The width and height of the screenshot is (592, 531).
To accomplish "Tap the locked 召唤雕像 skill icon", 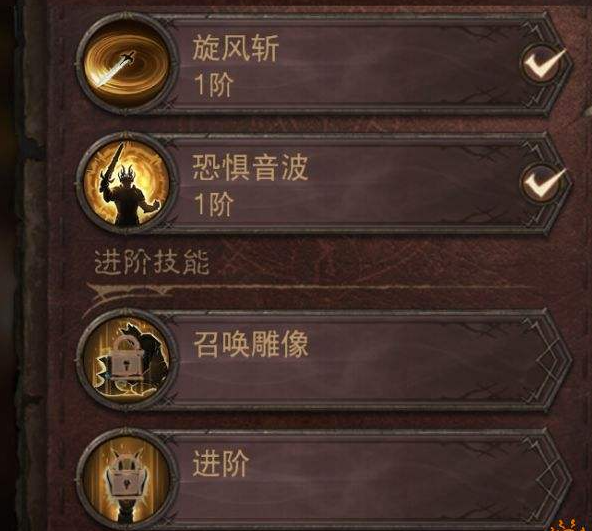I will pos(127,360).
